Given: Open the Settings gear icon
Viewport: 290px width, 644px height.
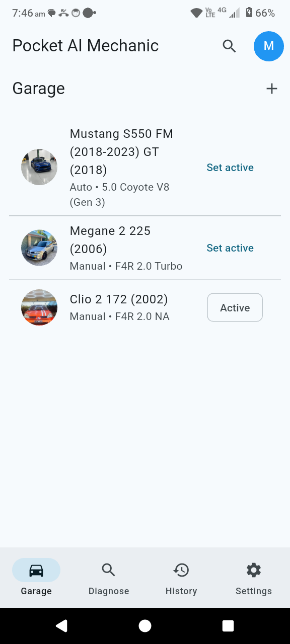Looking at the screenshot, I should (x=253, y=570).
